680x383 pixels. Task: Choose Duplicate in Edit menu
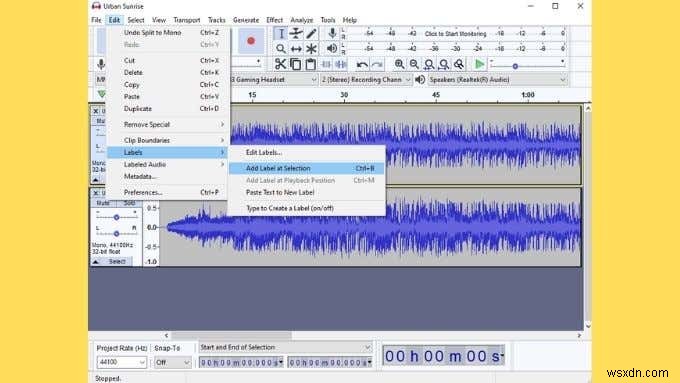pos(168,109)
